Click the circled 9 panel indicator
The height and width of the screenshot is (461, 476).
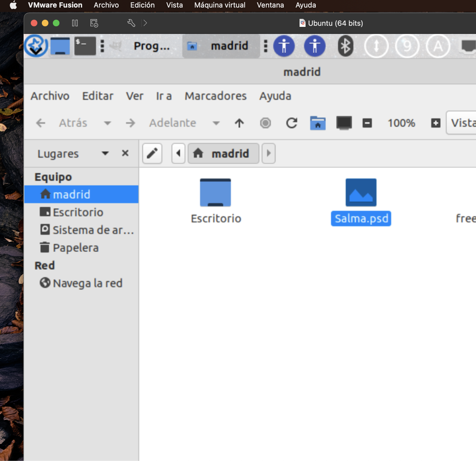pyautogui.click(x=407, y=46)
